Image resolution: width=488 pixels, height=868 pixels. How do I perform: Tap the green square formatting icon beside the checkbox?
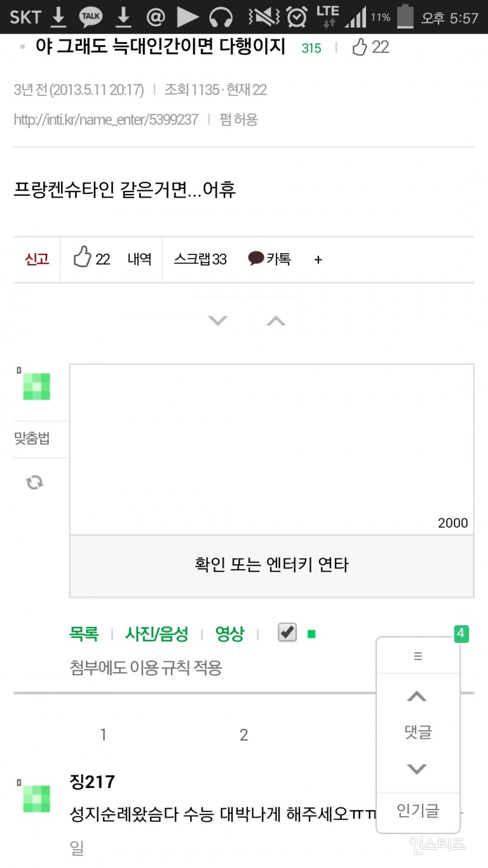point(311,634)
